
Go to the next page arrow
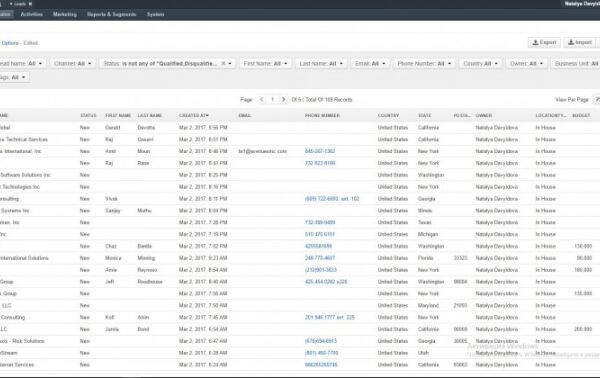coord(284,99)
